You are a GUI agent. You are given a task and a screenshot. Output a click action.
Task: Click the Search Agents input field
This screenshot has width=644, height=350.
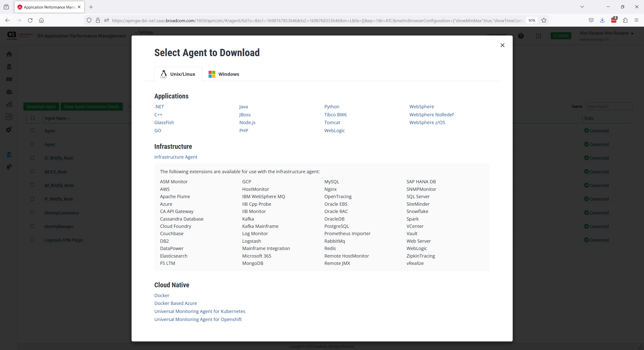pos(609,107)
